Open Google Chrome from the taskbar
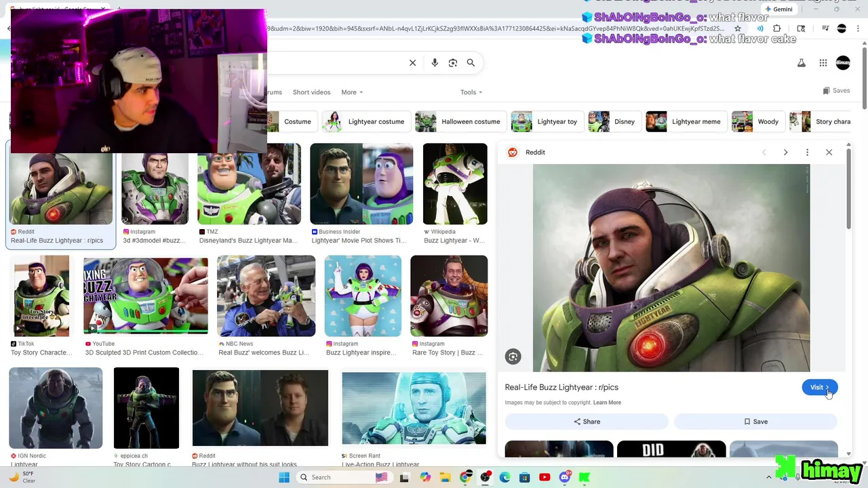 pos(465,477)
